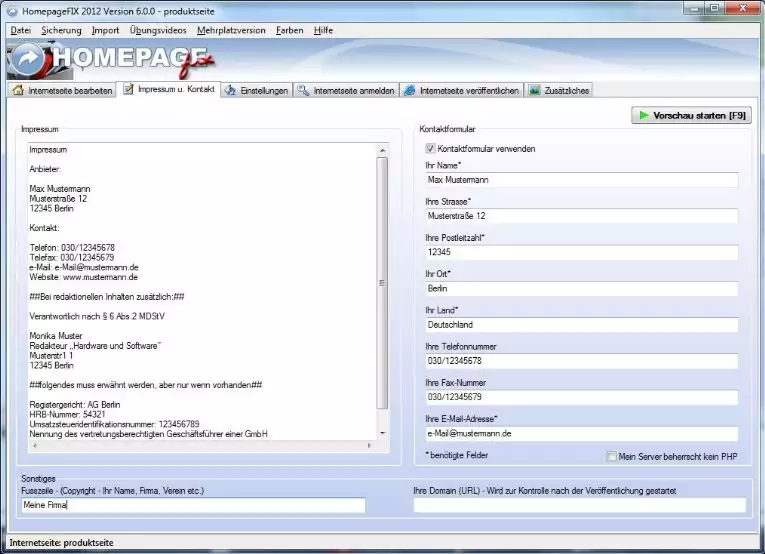Switch to Zusätzliches tab

tap(559, 90)
